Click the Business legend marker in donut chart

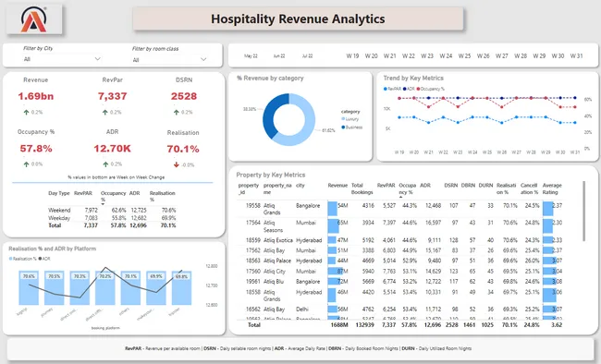click(x=343, y=127)
